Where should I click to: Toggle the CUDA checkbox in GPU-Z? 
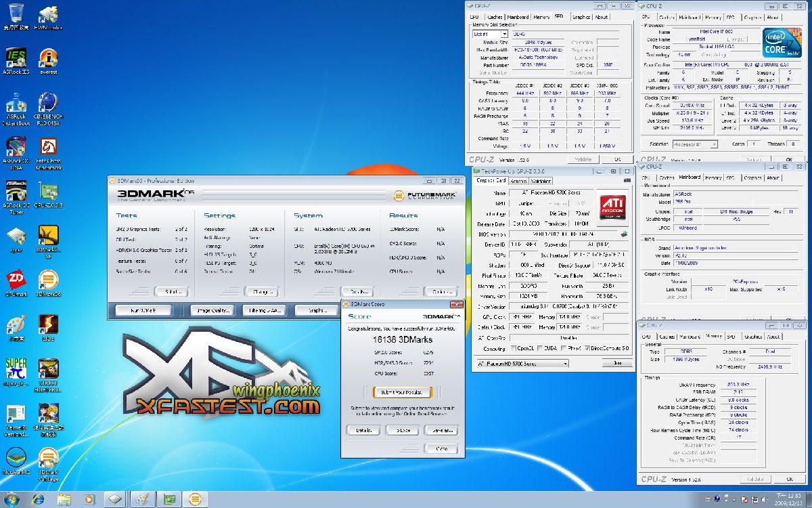pos(541,349)
